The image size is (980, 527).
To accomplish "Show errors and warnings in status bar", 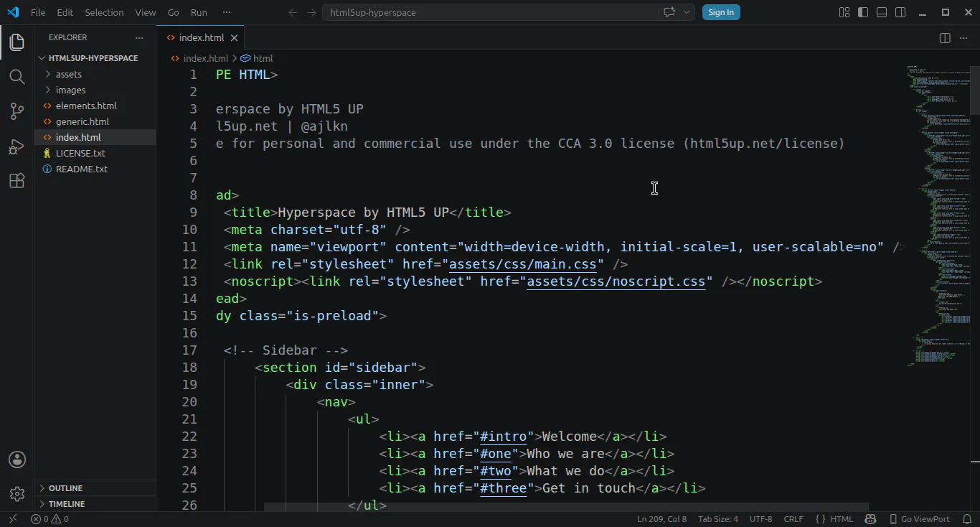I will coord(50,519).
